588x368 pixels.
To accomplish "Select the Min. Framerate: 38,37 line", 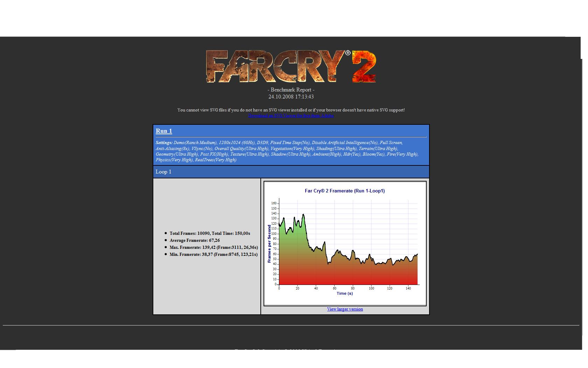I will [x=213, y=254].
